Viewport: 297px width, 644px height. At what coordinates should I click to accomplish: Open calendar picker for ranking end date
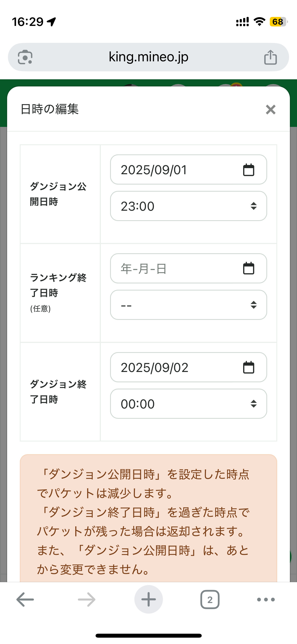(x=248, y=269)
